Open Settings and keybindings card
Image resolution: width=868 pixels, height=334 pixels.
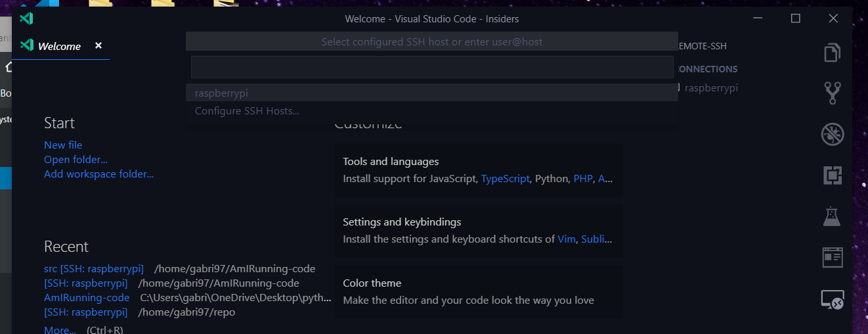tap(479, 230)
